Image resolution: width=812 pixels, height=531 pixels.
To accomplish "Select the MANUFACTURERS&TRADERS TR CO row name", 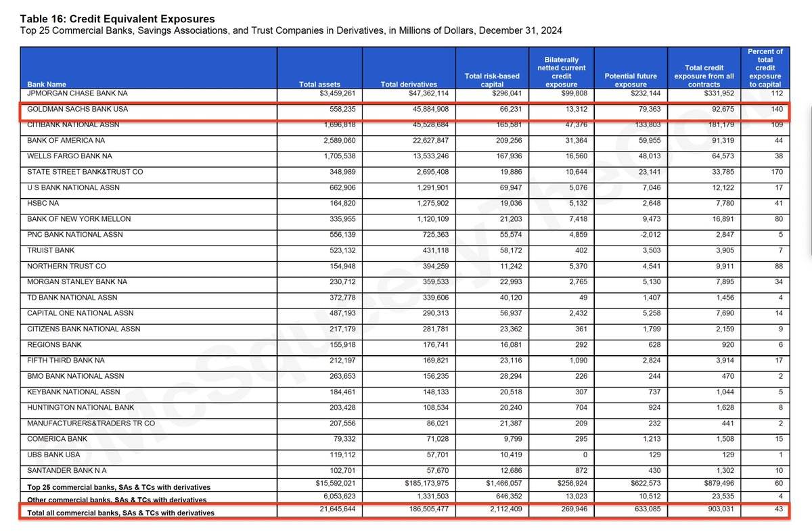I will (x=91, y=423).
